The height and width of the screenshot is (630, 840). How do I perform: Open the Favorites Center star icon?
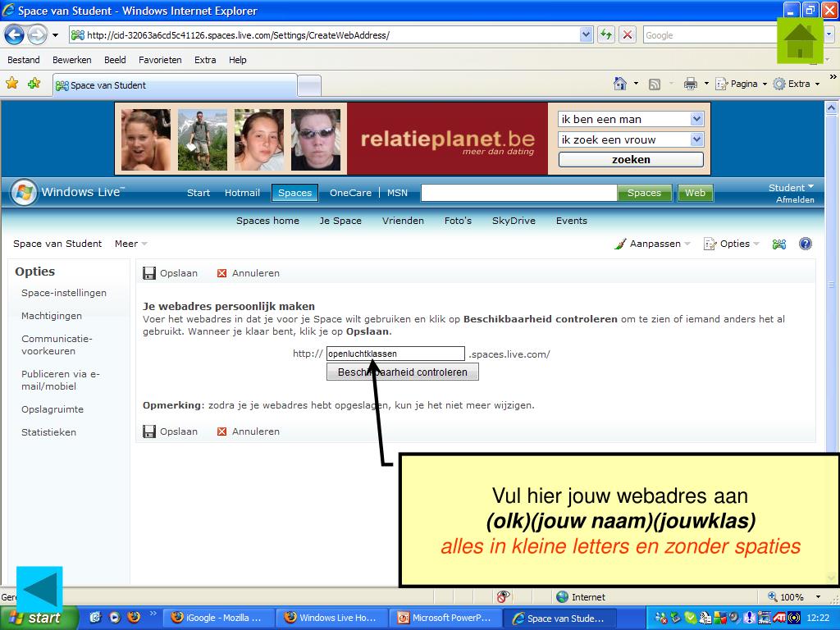point(11,83)
